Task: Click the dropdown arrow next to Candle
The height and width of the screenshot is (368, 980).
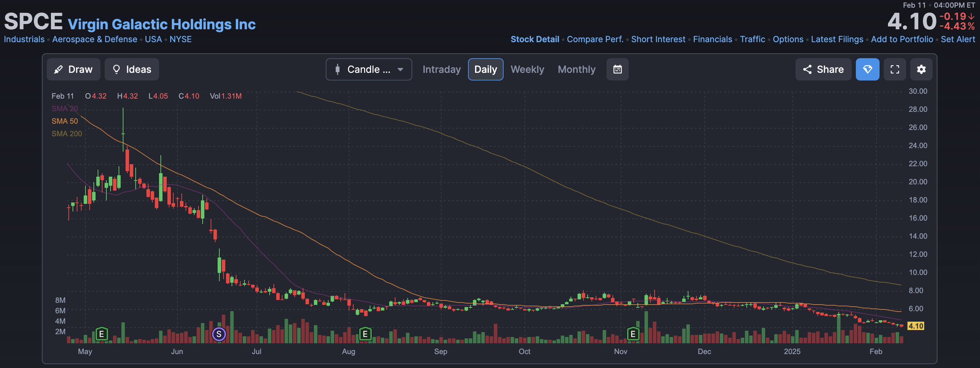Action: [x=400, y=70]
